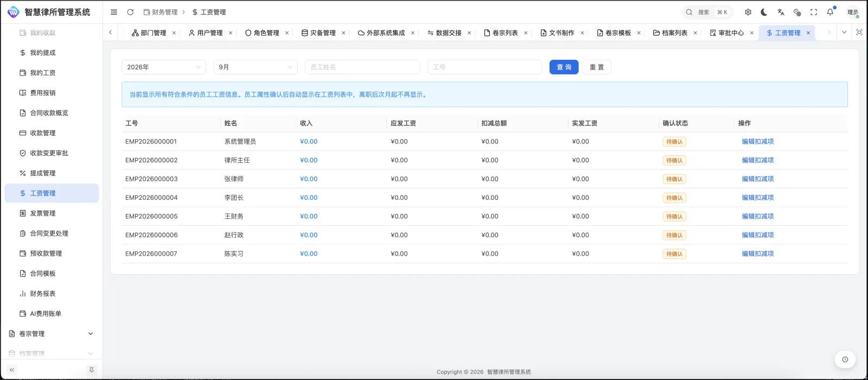Open the year dropdown showing 2026年
This screenshot has width=868, height=380.
(164, 67)
